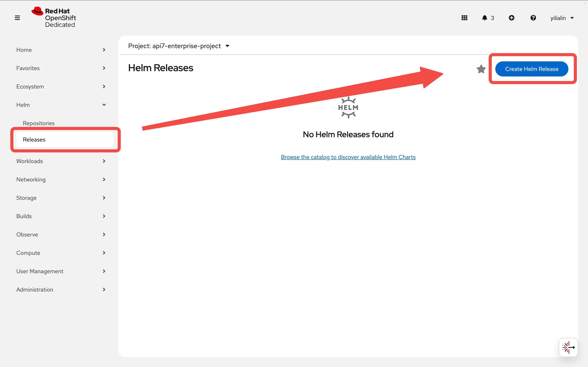
Task: Click the Red Hat OpenShift Dedicated logo
Action: (x=54, y=17)
